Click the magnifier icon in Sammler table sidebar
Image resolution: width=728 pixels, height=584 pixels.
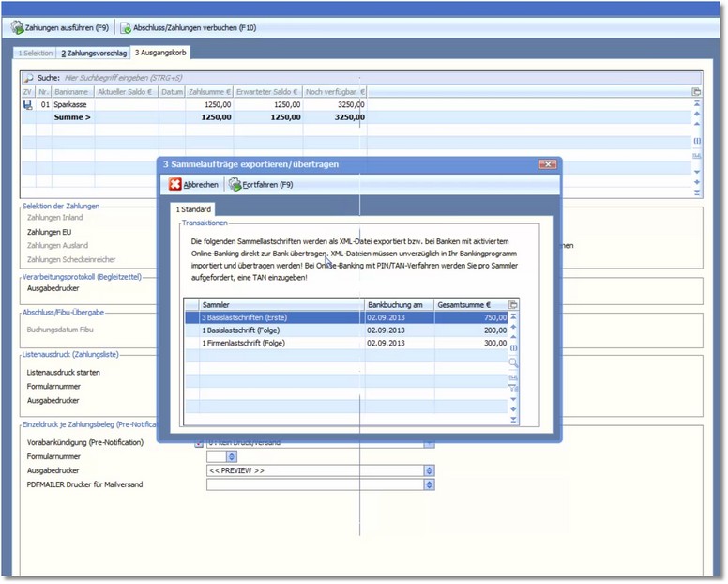point(513,362)
